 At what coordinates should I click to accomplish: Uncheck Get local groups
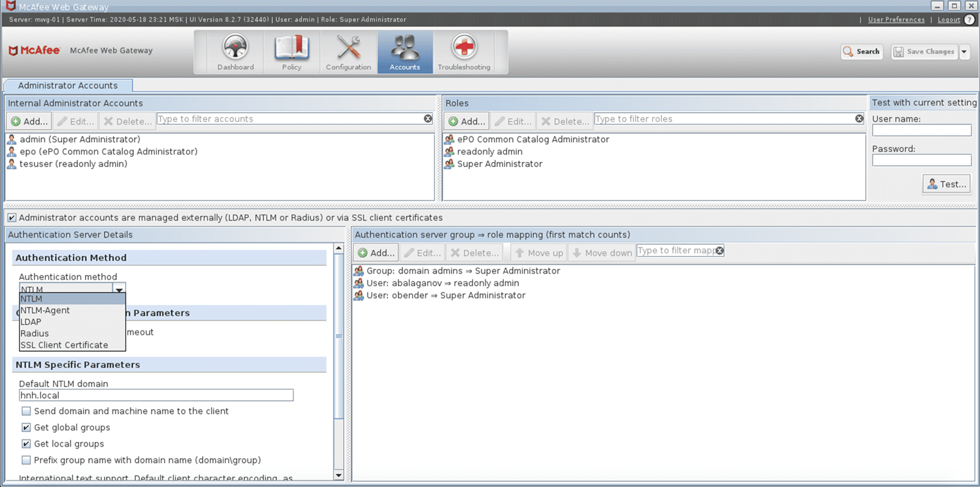pyautogui.click(x=26, y=444)
